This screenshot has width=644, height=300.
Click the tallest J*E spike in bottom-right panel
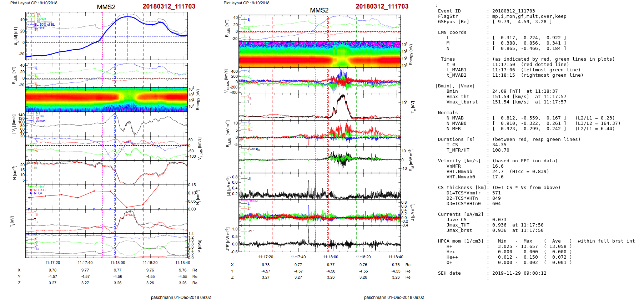(309, 228)
